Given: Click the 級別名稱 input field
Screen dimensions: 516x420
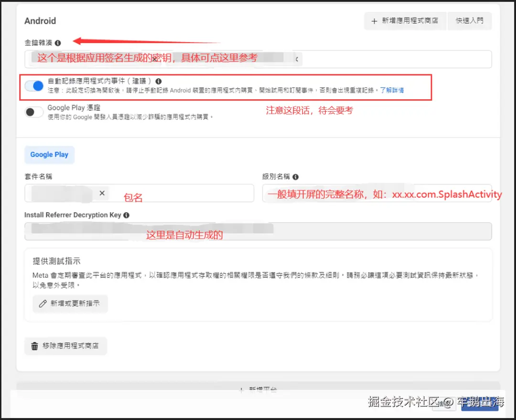Looking at the screenshot, I should click(x=377, y=193).
